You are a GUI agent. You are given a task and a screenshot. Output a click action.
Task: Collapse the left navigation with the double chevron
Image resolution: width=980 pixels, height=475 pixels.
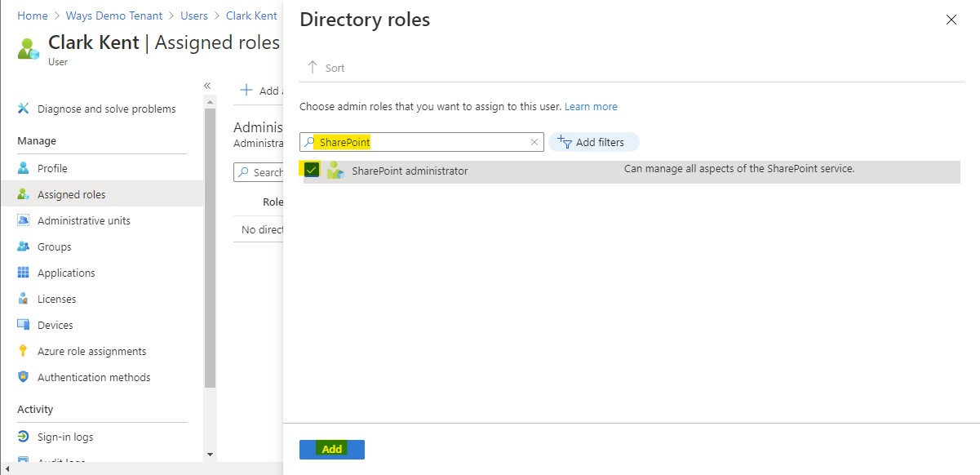click(x=207, y=85)
